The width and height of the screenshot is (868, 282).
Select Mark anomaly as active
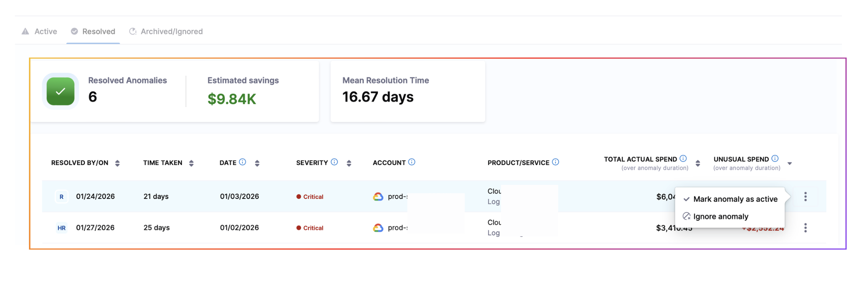735,199
